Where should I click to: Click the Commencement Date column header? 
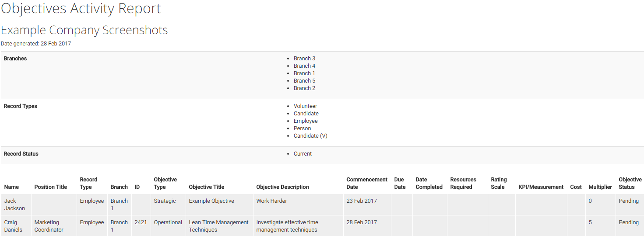(x=367, y=183)
